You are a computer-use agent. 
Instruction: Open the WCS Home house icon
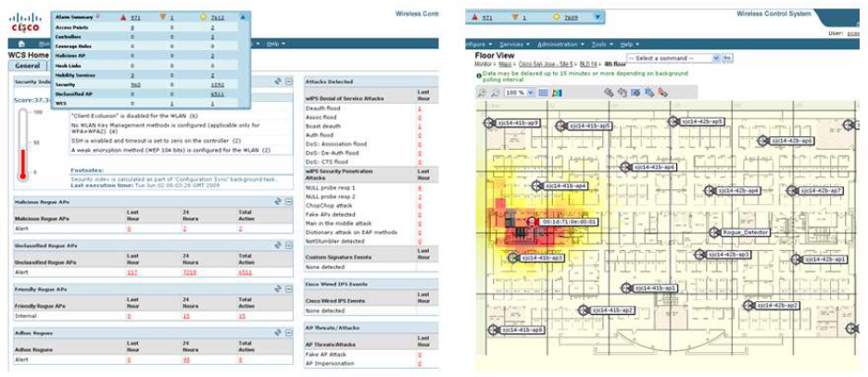tap(21, 44)
